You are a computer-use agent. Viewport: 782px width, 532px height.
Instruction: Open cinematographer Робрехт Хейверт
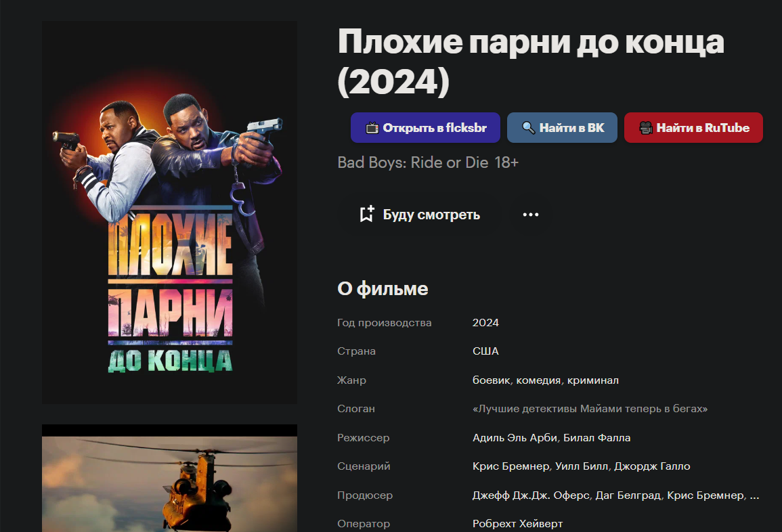(x=518, y=523)
